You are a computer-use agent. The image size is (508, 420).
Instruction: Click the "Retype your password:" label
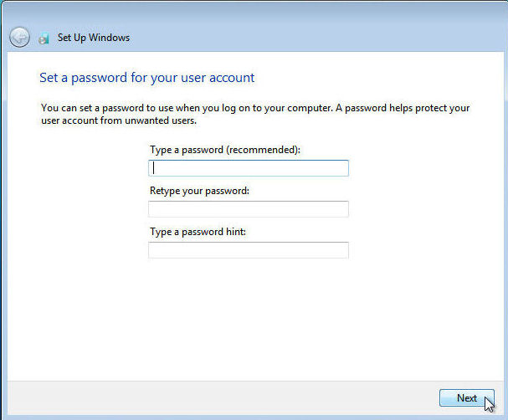point(199,191)
